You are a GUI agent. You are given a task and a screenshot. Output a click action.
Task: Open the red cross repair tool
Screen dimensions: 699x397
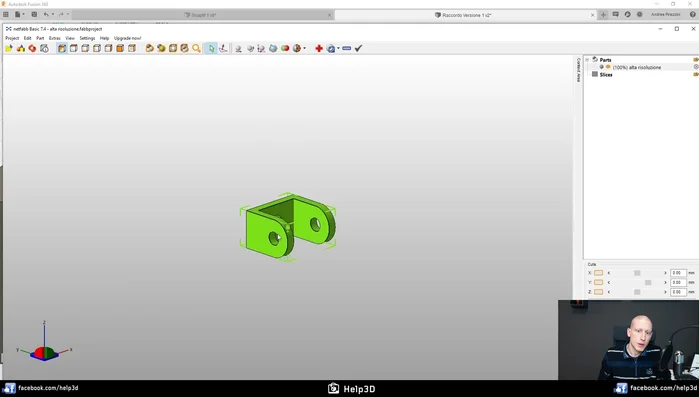pos(319,48)
